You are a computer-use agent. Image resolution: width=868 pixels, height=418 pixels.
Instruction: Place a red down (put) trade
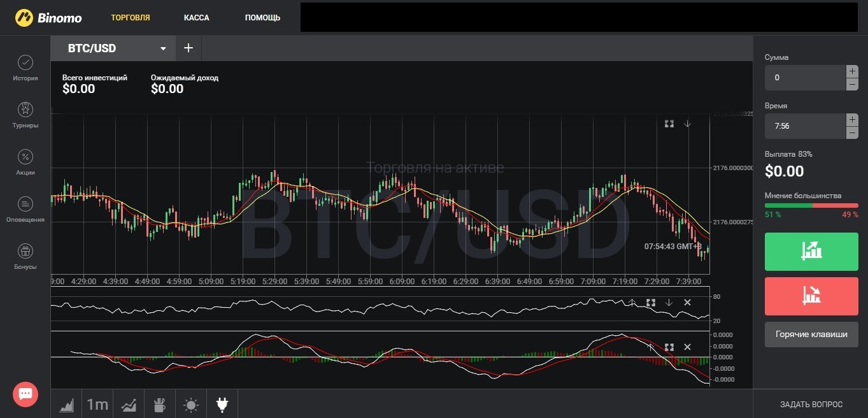[x=811, y=296]
